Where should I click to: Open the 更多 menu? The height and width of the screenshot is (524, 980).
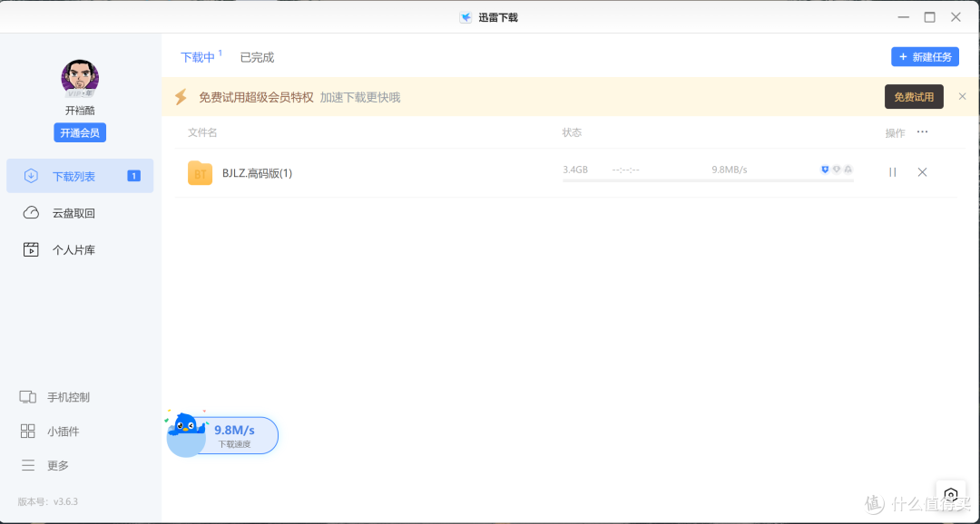44,465
